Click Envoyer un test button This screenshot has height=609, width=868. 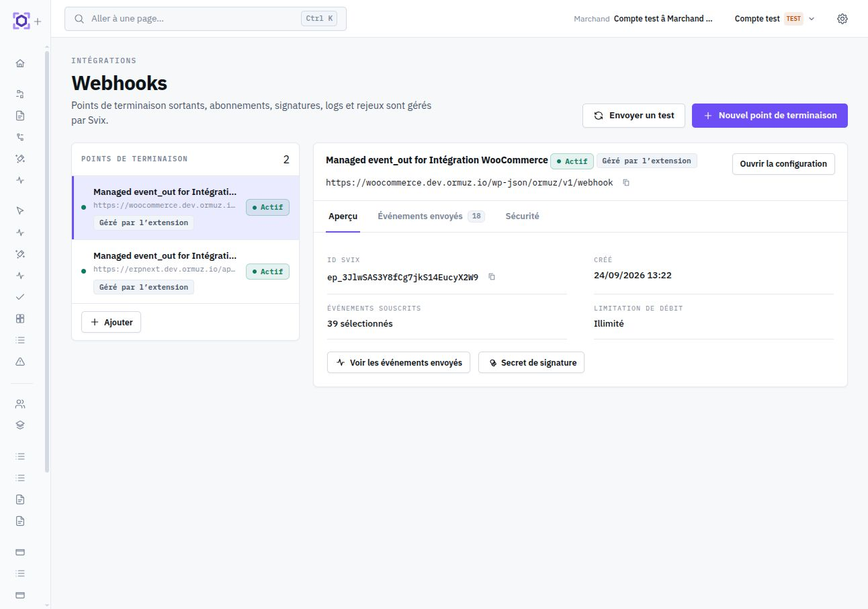tap(634, 116)
